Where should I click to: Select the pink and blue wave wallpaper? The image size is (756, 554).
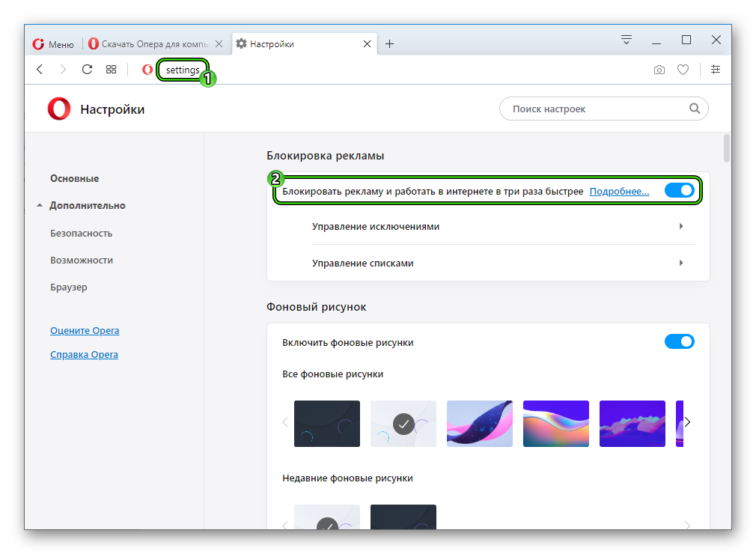[x=480, y=424]
